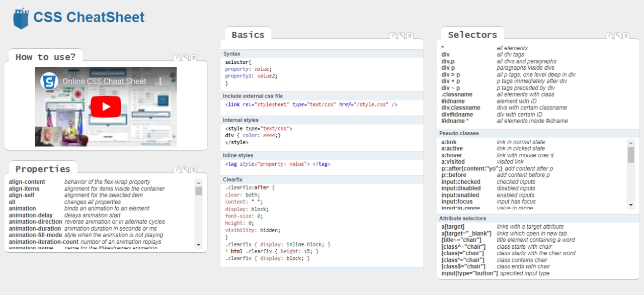Screen dimensions: 644x295
Task: Click the align-items property
Action: click(x=24, y=189)
